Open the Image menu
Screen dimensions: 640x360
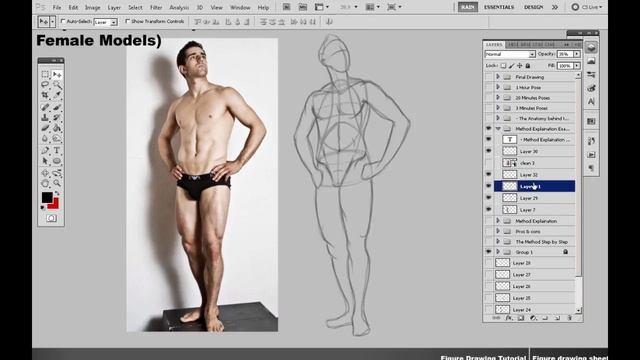tap(92, 7)
